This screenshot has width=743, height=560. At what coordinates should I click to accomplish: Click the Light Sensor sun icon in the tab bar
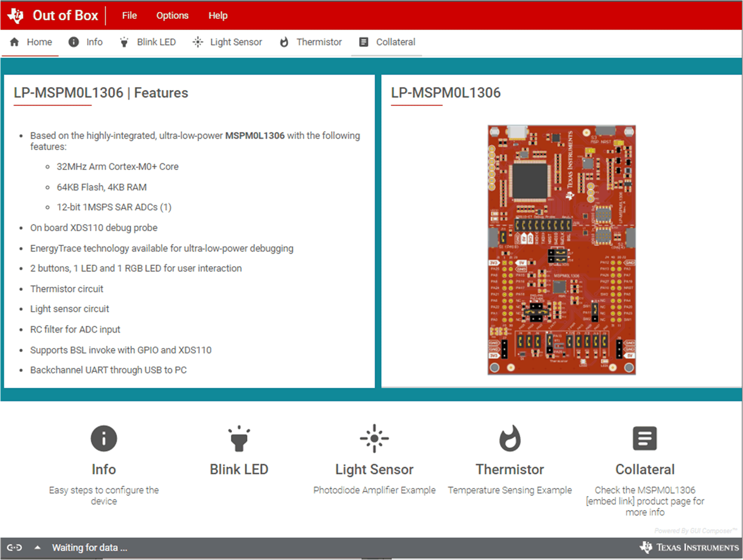pyautogui.click(x=198, y=42)
